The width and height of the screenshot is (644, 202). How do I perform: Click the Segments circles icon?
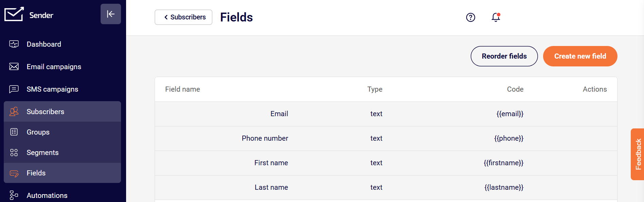(14, 153)
